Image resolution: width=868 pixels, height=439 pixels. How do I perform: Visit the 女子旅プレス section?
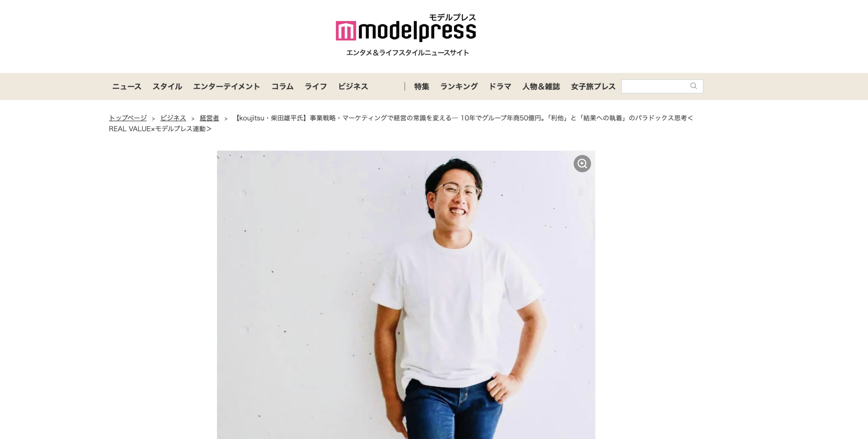click(593, 86)
